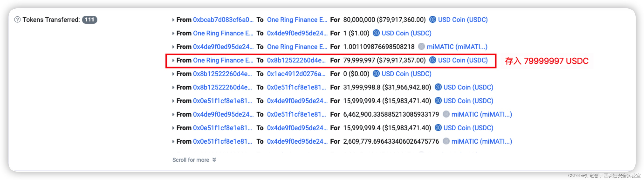The height and width of the screenshot is (180, 644).
Task: Expand the 0 ($0.00) USDC transfer row arrow
Action: pyautogui.click(x=173, y=74)
